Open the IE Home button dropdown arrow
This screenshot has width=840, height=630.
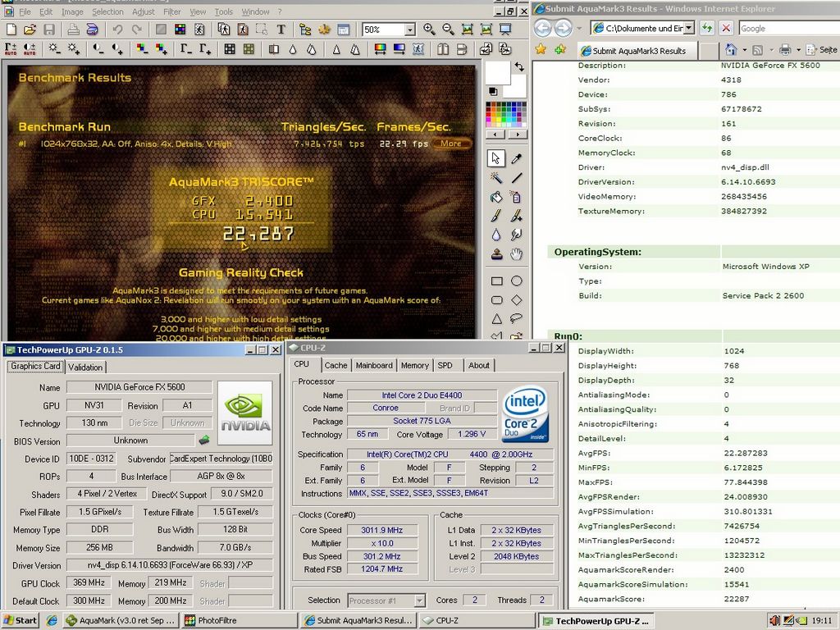[x=745, y=50]
